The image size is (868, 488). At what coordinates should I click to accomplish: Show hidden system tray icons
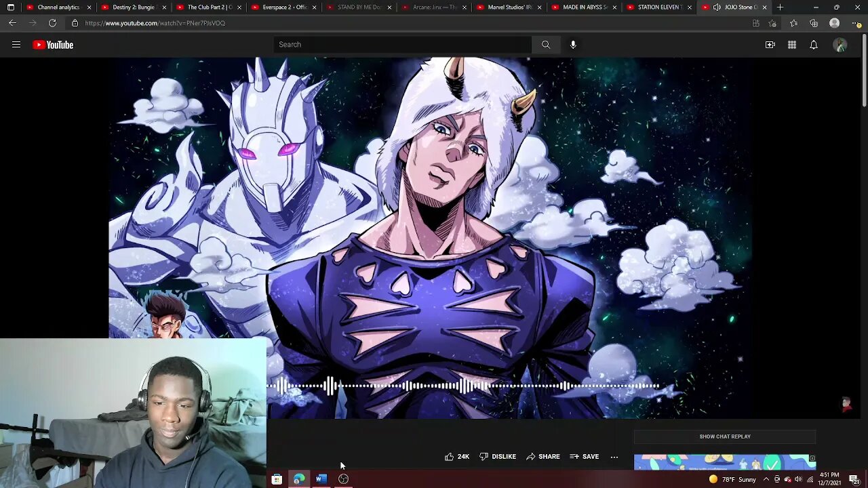tap(766, 479)
